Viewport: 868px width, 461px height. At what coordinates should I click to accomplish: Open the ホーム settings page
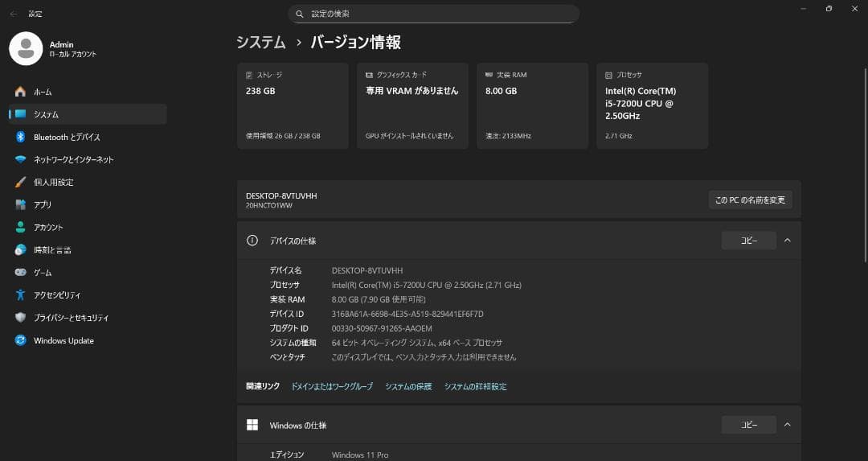click(x=88, y=92)
